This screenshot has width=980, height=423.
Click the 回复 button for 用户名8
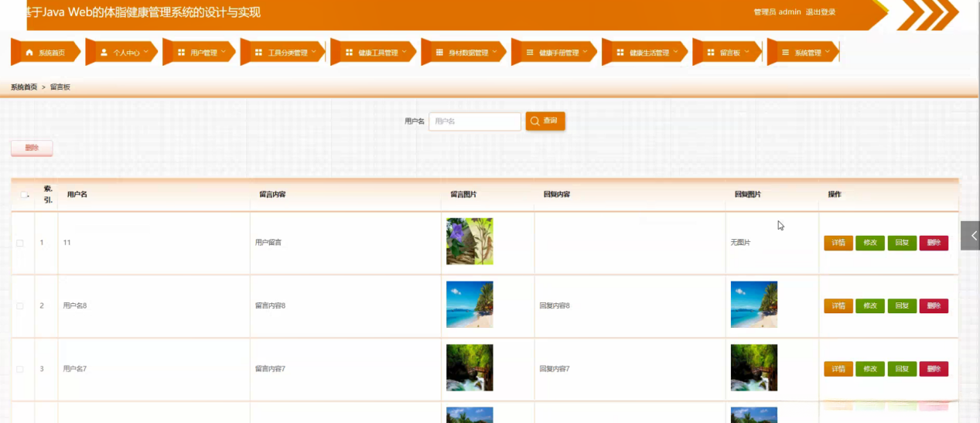tap(902, 306)
